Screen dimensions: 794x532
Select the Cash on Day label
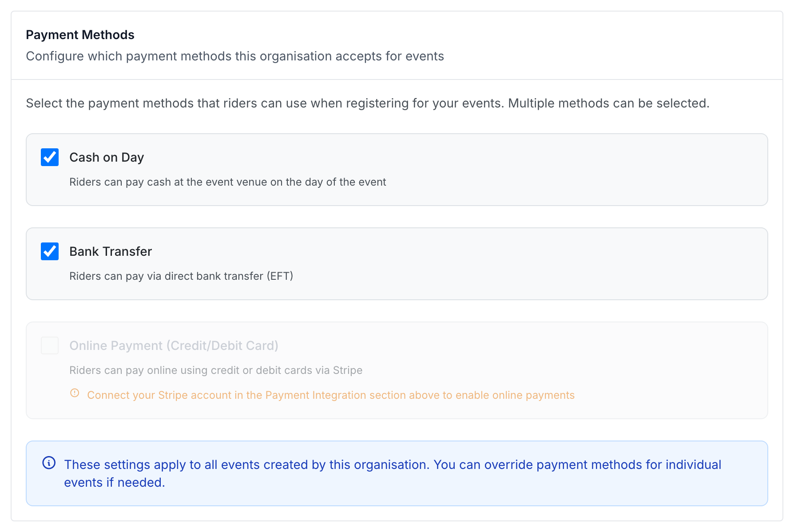(x=107, y=157)
